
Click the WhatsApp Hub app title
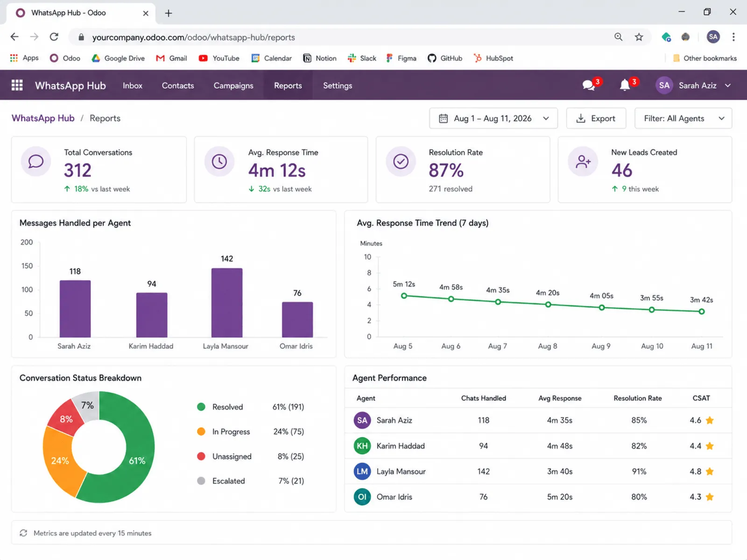coord(70,85)
